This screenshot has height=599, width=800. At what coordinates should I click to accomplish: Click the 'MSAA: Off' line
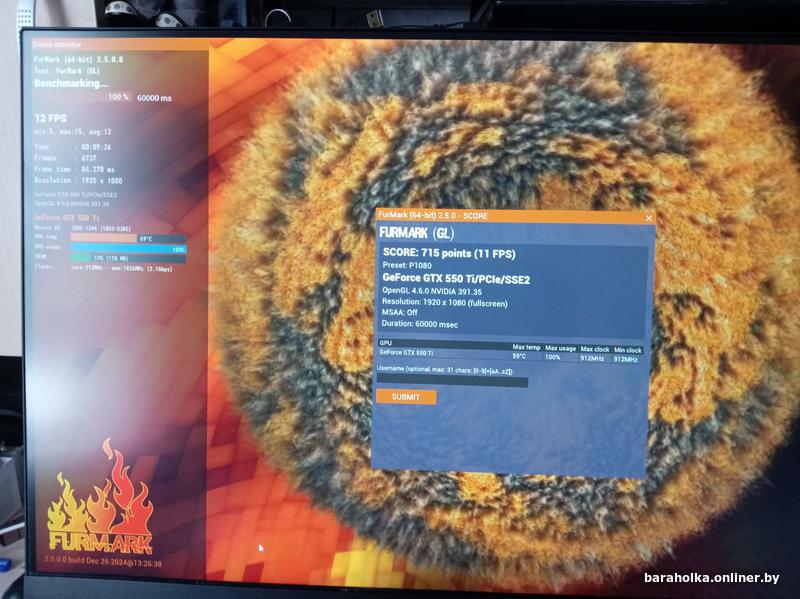(x=399, y=313)
